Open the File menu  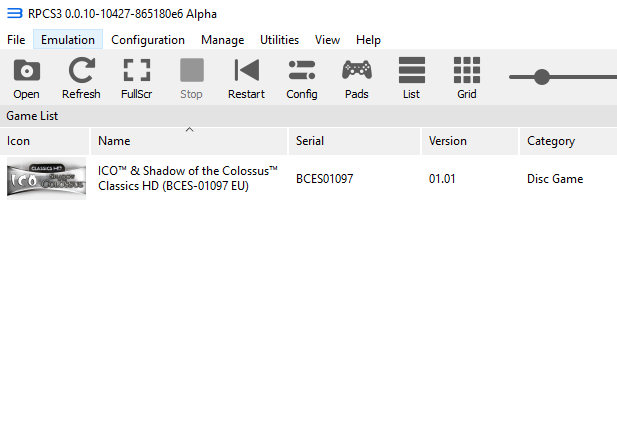(x=16, y=40)
